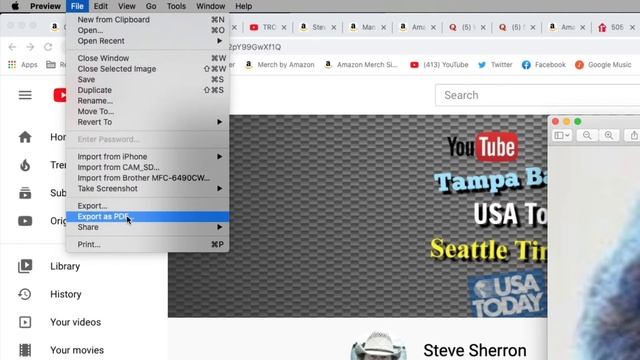Viewport: 640px width, 360px height.
Task: Open Subscriptions in YouTube sidebar
Action: pyautogui.click(x=42, y=193)
